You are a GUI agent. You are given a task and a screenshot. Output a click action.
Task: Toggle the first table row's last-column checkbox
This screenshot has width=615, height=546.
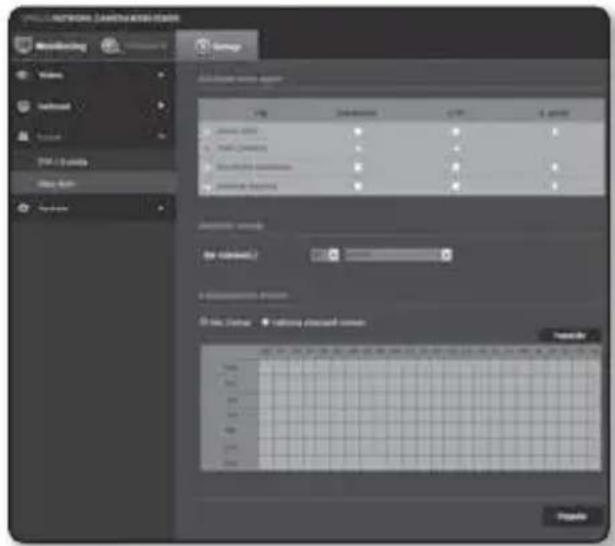pos(555,131)
